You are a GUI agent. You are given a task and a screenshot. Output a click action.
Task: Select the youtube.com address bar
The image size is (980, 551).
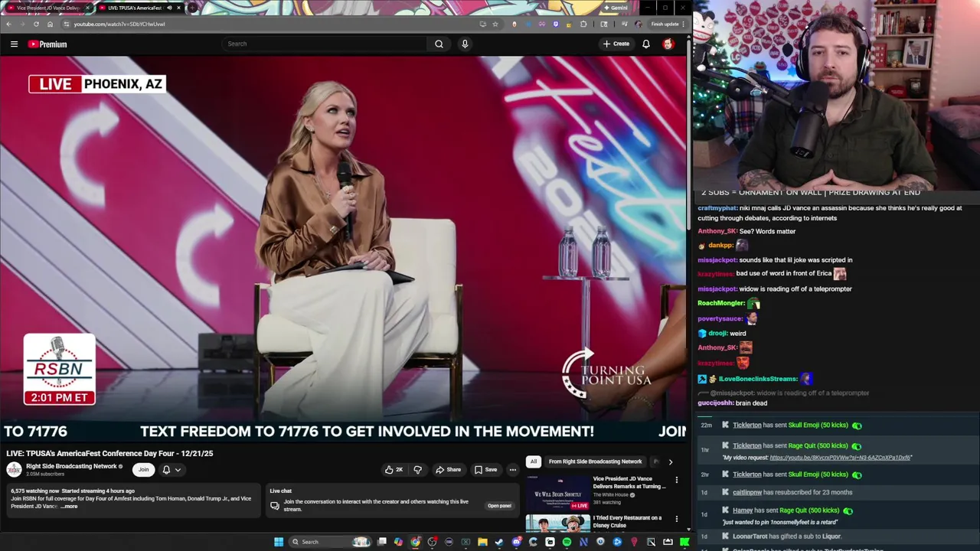tap(268, 24)
